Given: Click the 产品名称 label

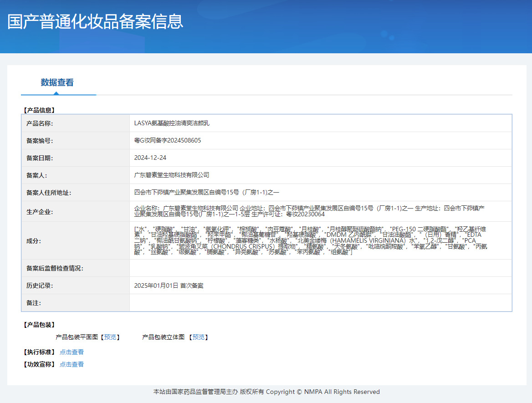Looking at the screenshot, I should point(40,123).
